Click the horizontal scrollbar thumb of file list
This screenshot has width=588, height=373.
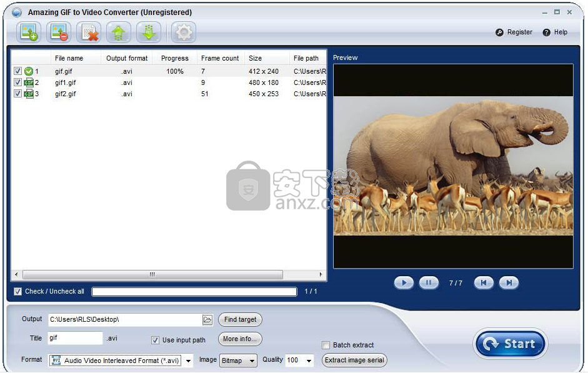pyautogui.click(x=152, y=274)
